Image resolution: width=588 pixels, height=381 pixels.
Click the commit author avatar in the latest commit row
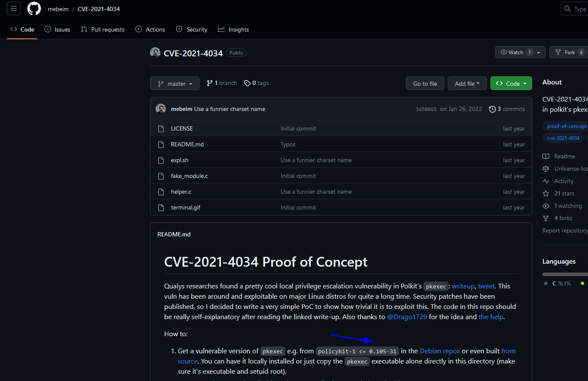[x=161, y=109]
